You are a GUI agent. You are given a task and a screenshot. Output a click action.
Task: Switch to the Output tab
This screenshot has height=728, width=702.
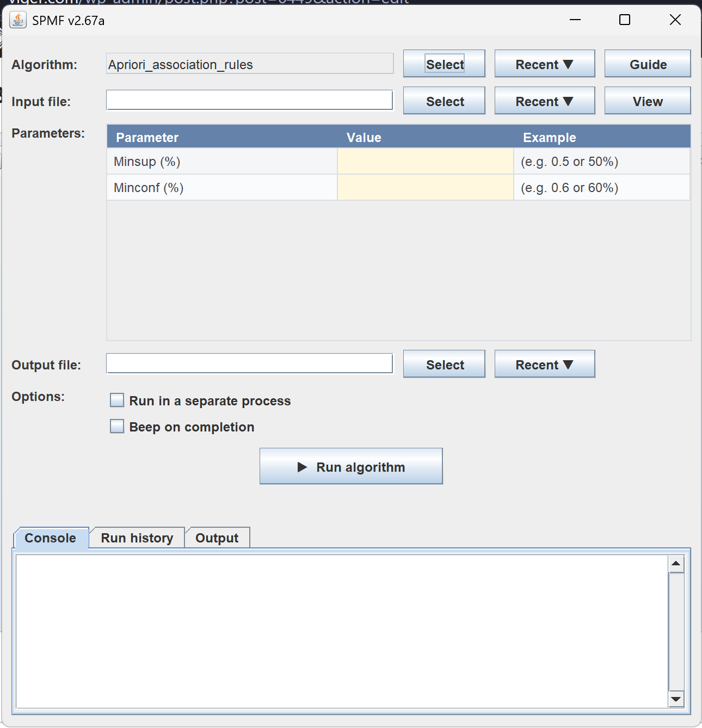[217, 538]
